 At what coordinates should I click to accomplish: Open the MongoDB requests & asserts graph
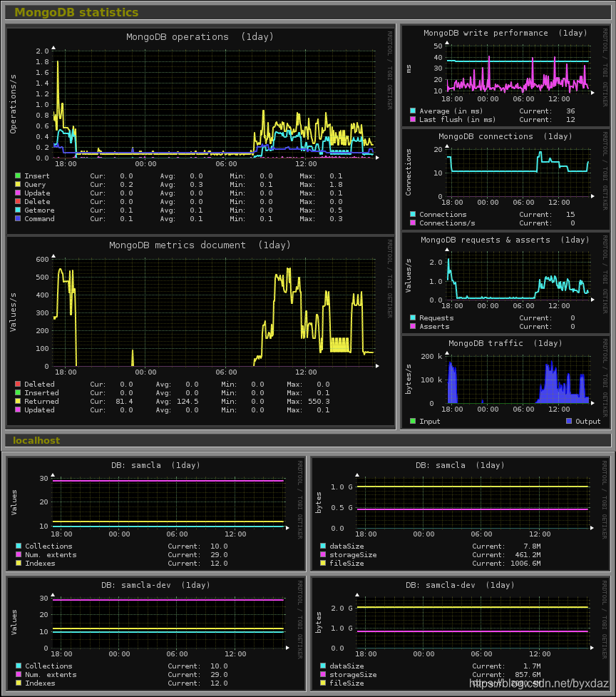click(x=506, y=283)
